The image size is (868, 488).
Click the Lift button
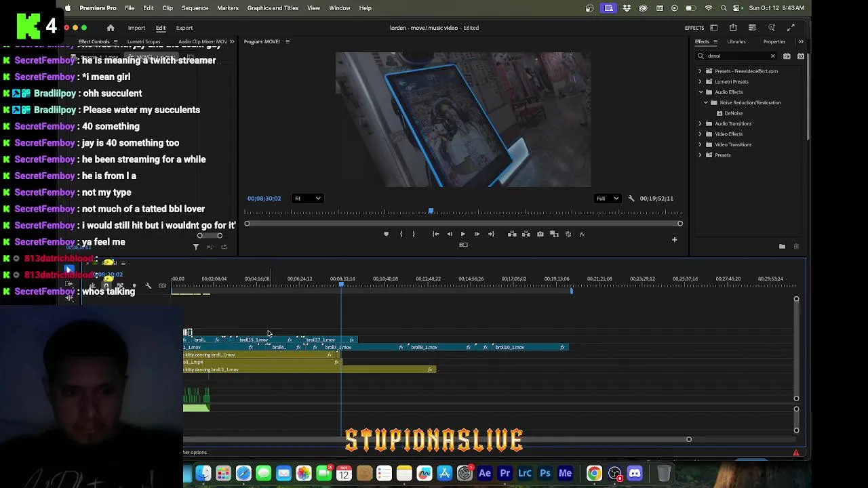[512, 234]
